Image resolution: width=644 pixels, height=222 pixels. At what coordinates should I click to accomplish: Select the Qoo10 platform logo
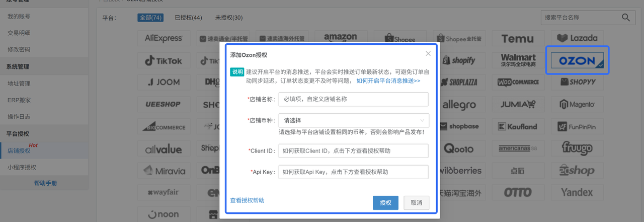coord(459,149)
